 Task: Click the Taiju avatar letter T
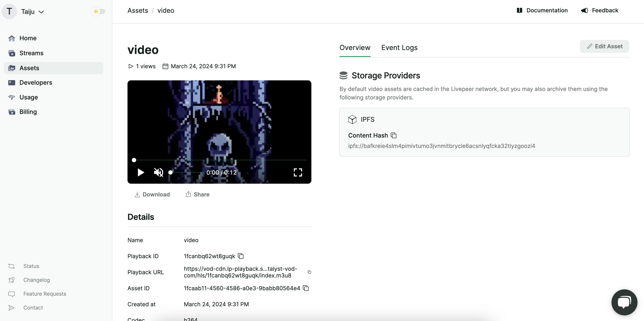coord(9,11)
